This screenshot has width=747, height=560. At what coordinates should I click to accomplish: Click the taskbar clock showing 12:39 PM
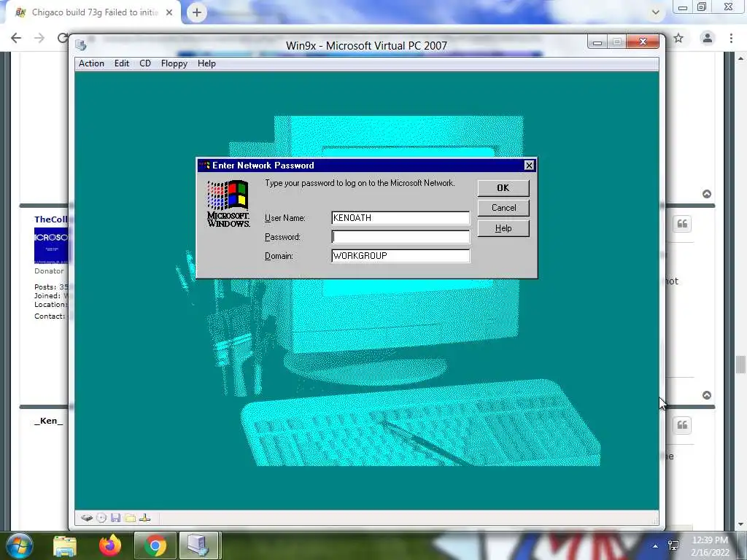710,546
